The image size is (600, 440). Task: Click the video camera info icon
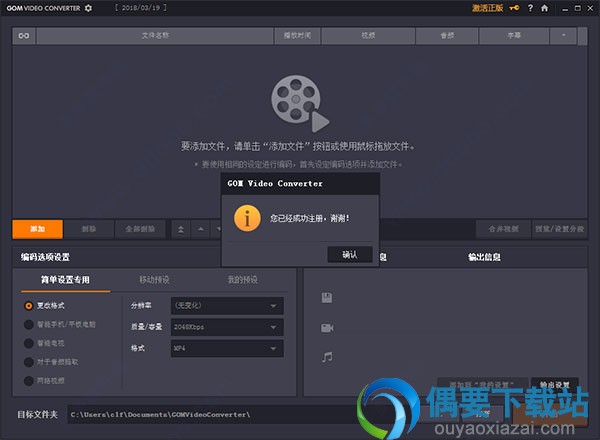pos(327,328)
